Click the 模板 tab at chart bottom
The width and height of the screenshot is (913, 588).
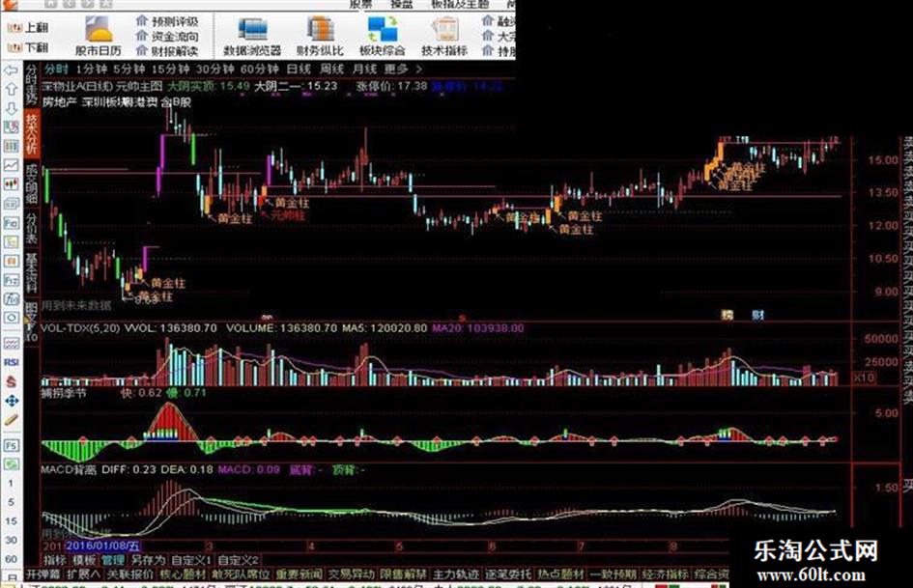[84, 560]
